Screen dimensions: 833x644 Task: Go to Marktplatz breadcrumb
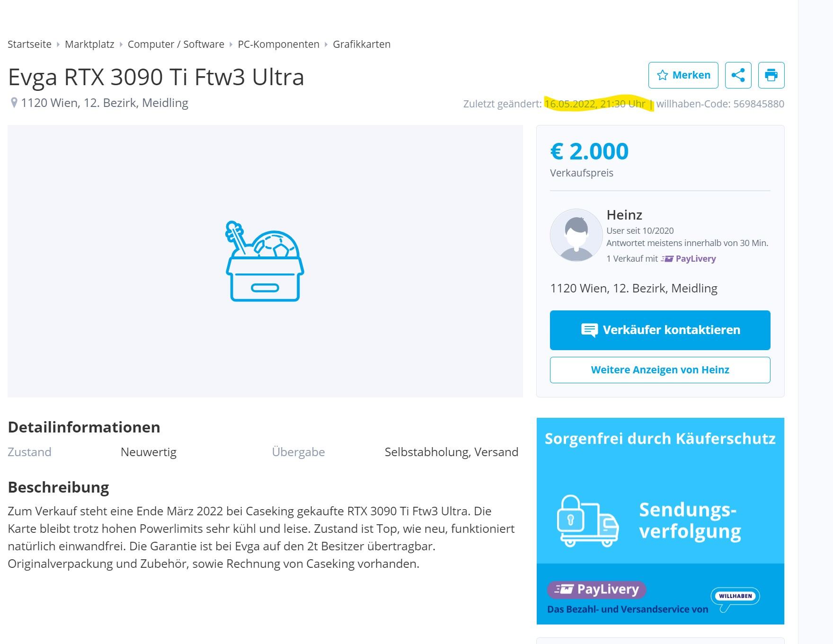89,44
